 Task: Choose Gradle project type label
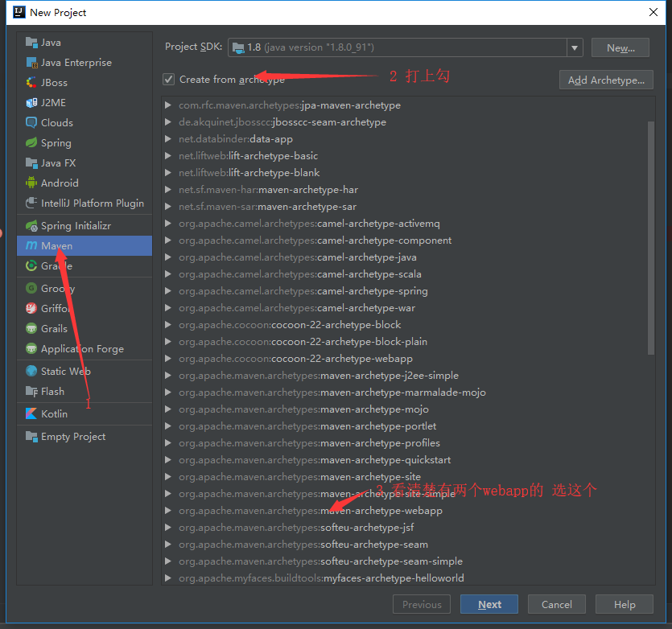pyautogui.click(x=56, y=266)
